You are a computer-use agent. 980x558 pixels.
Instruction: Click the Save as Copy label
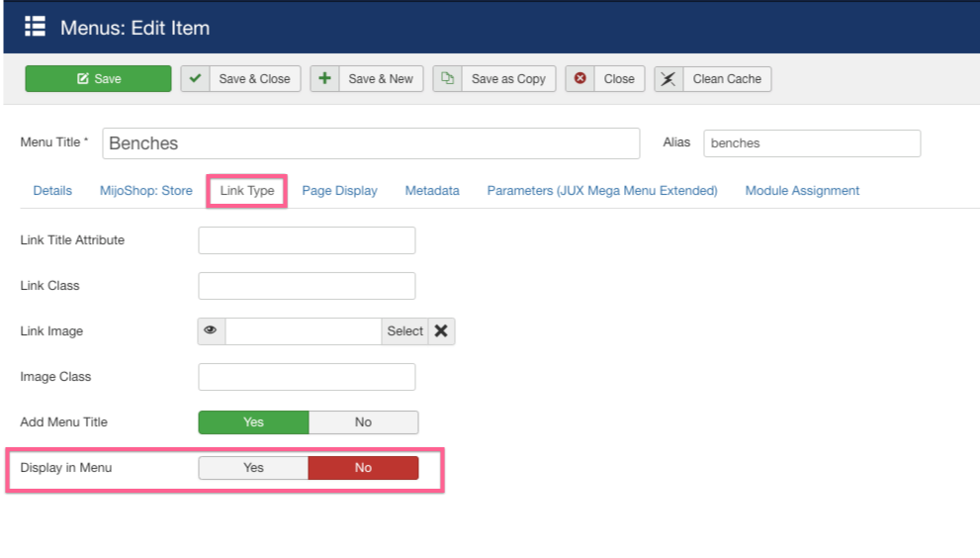[508, 79]
